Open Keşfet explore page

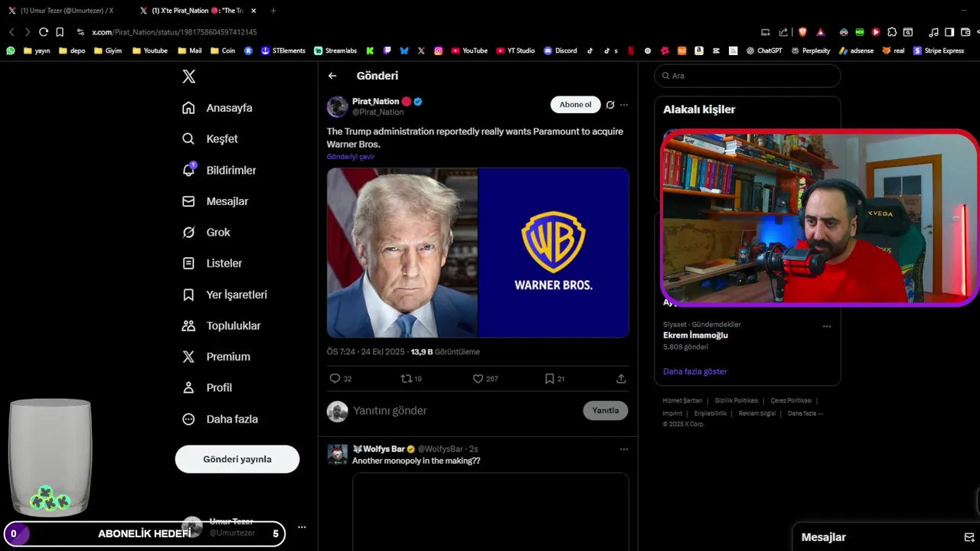pyautogui.click(x=210, y=139)
